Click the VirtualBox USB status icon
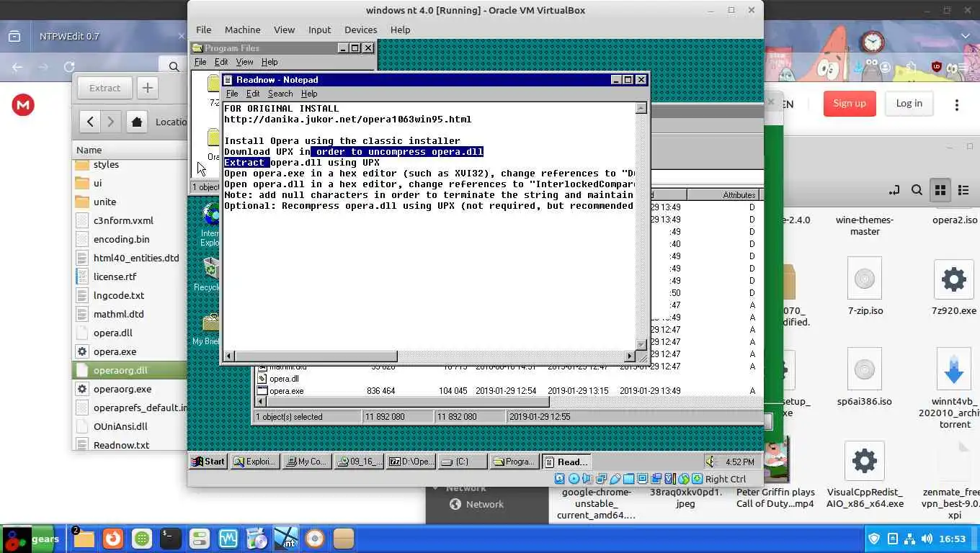Screen dimensions: 980x553 click(x=615, y=479)
